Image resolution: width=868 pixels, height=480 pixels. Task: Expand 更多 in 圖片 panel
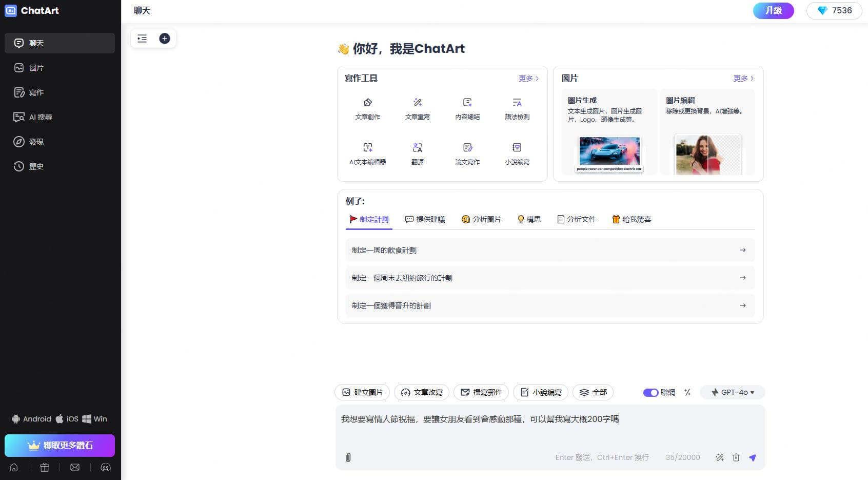[743, 79]
